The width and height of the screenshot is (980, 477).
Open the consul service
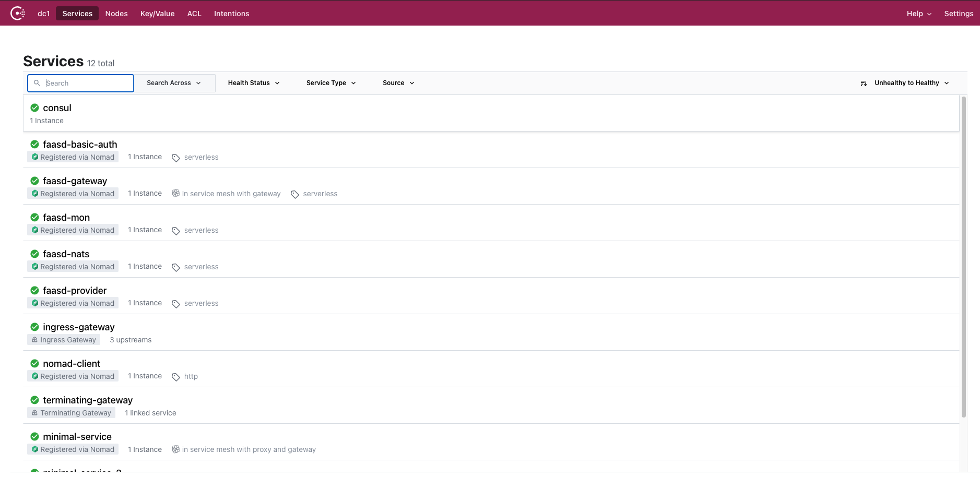coord(57,108)
